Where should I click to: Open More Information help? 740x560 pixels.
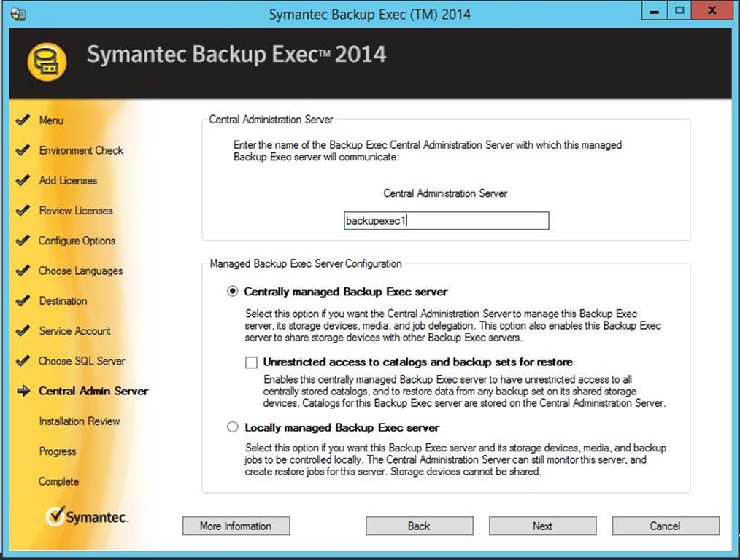(236, 526)
